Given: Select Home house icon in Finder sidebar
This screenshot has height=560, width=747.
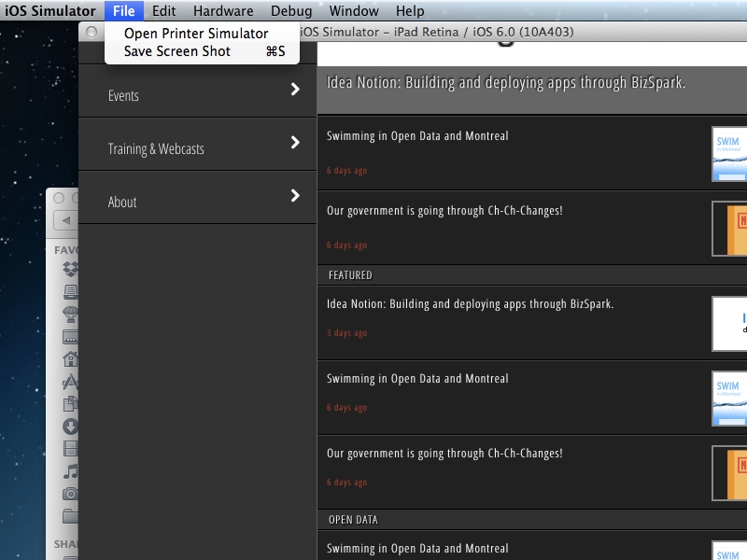Looking at the screenshot, I should pyautogui.click(x=71, y=358).
